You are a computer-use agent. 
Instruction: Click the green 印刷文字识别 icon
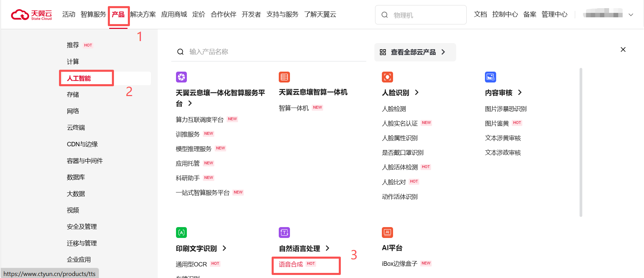[x=181, y=233]
